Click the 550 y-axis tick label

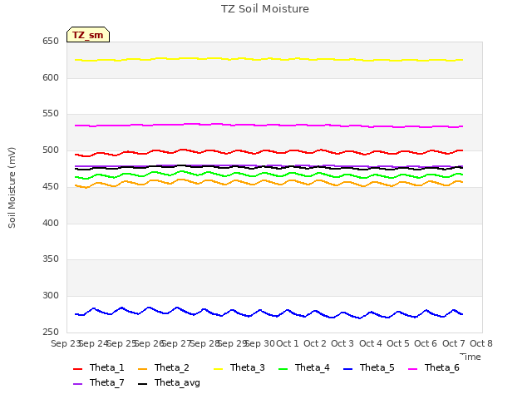[x=51, y=114]
